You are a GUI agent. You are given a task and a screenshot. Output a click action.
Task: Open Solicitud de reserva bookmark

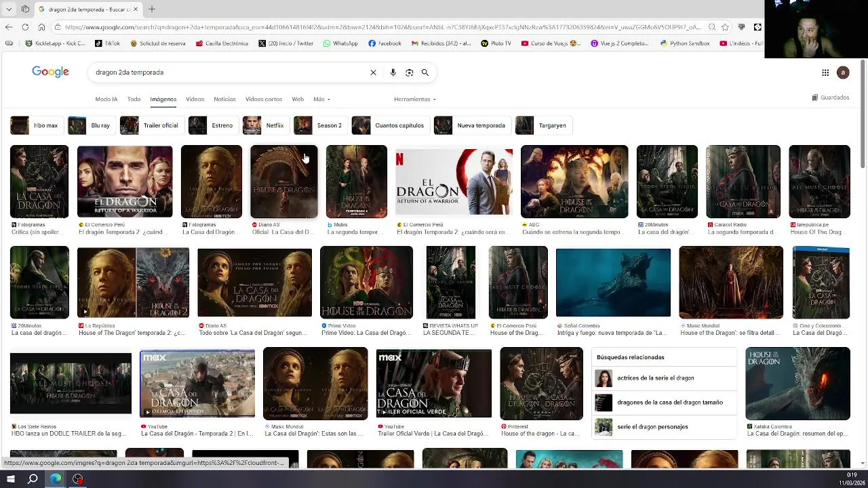[x=157, y=43]
